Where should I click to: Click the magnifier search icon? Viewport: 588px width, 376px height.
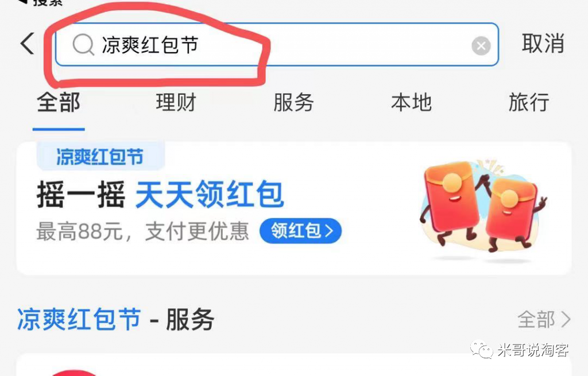(83, 45)
